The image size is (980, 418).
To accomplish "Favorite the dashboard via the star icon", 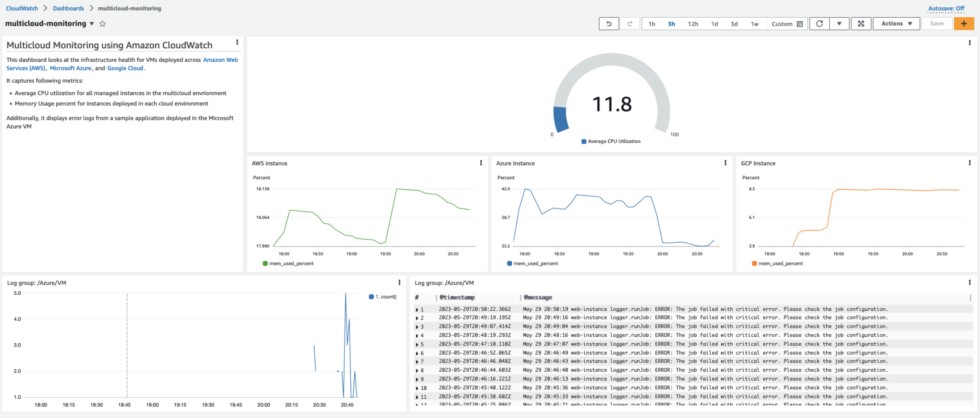I will 102,24.
